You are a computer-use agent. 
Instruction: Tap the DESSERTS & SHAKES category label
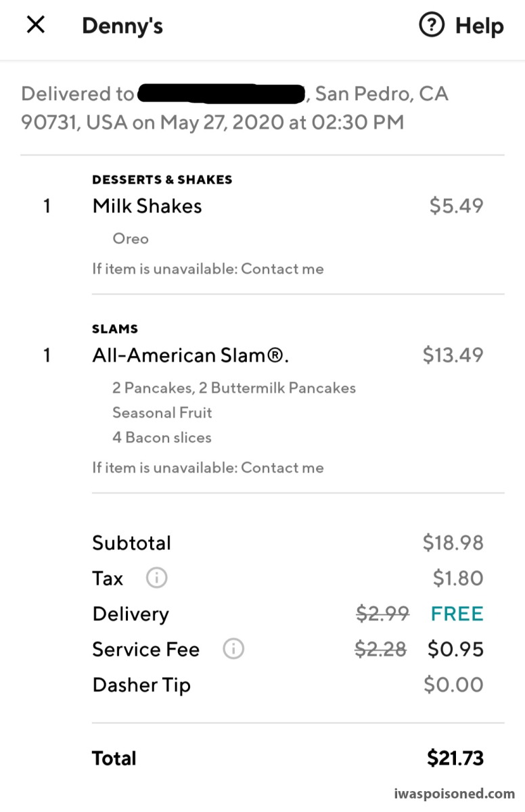coord(162,179)
